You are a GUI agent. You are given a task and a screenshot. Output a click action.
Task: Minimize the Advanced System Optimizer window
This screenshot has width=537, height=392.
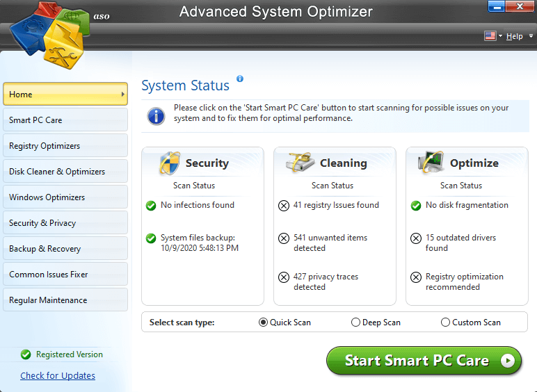click(496, 6)
